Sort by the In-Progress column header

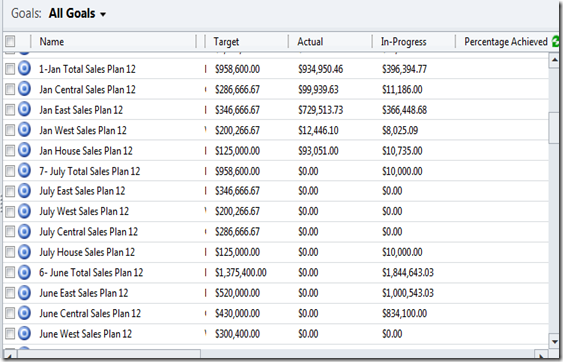click(404, 42)
